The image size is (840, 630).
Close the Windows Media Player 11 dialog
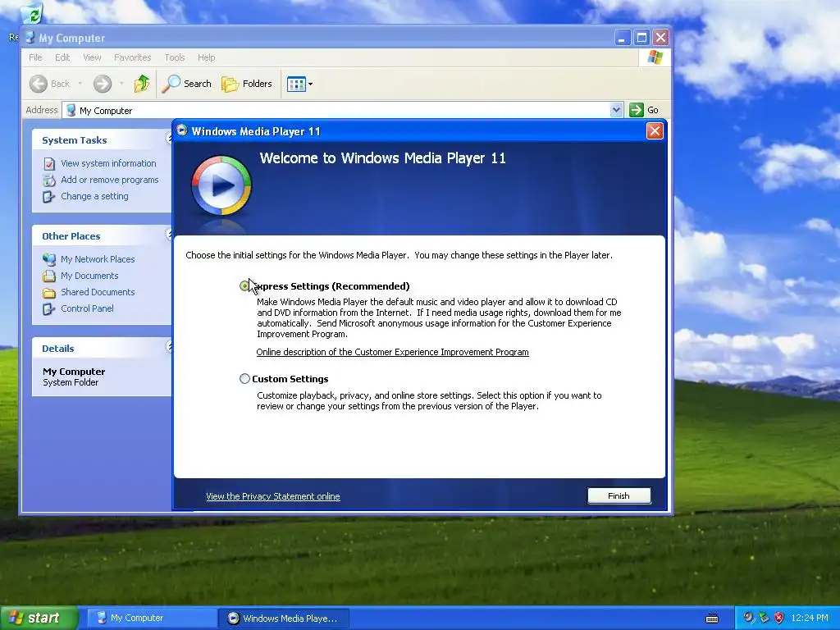[655, 131]
